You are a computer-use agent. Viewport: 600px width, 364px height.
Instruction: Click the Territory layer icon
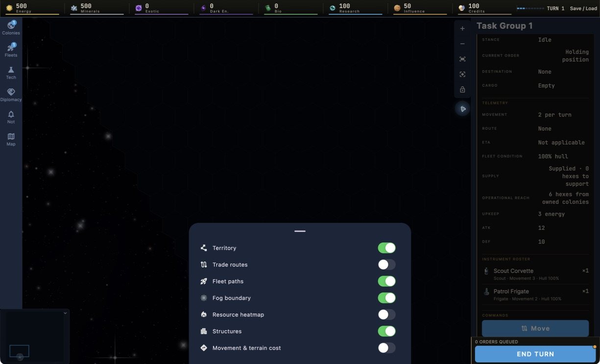pos(204,248)
